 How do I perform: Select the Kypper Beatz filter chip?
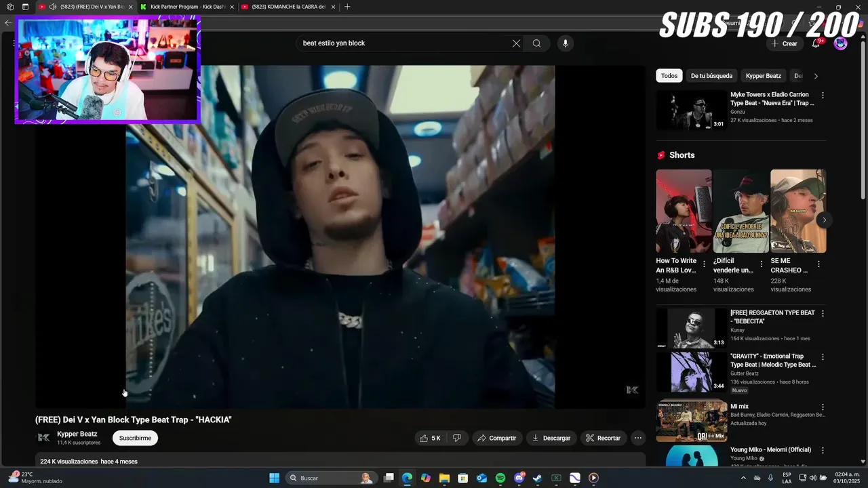click(x=764, y=76)
